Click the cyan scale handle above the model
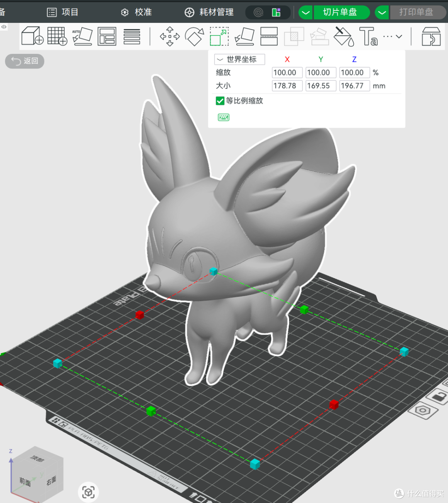 click(x=213, y=272)
